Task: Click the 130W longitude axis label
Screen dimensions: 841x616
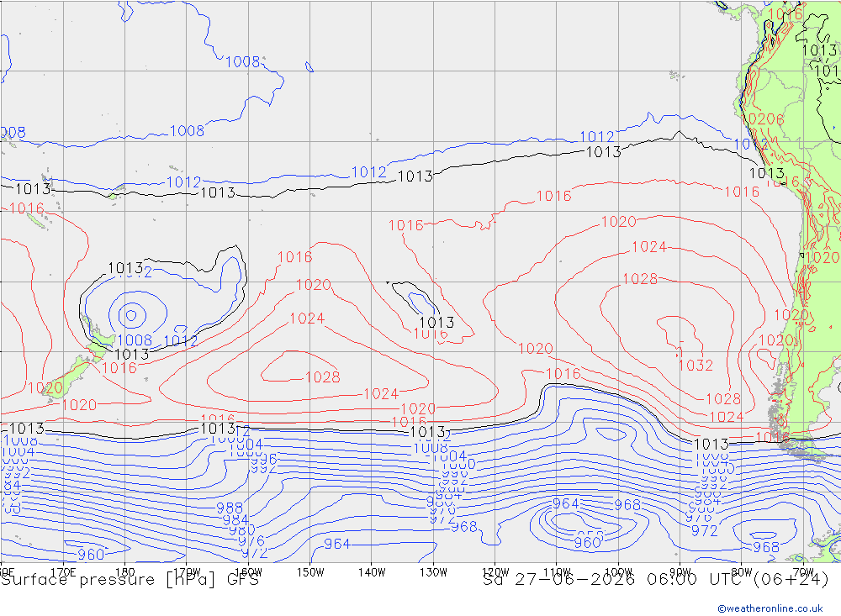Action: point(433,572)
